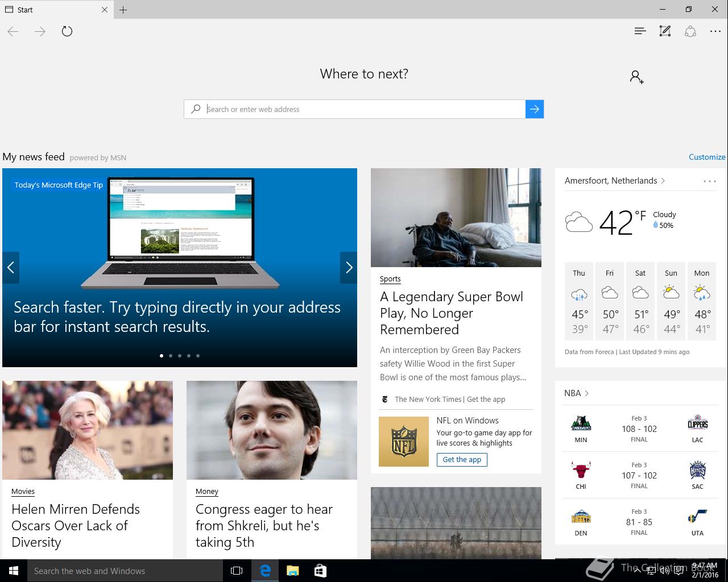Select the third carousel dot
The image size is (728, 582).
coord(180,356)
